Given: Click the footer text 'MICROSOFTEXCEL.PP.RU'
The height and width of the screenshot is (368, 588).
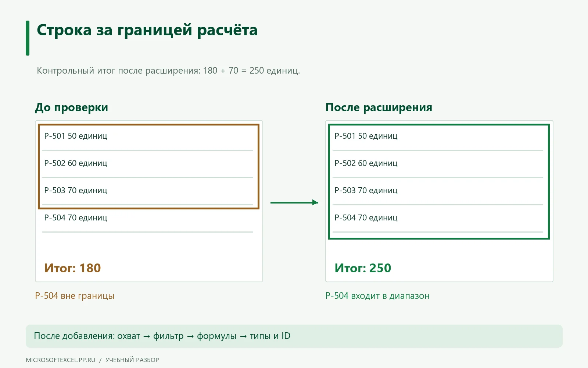Looking at the screenshot, I should pos(61,360).
